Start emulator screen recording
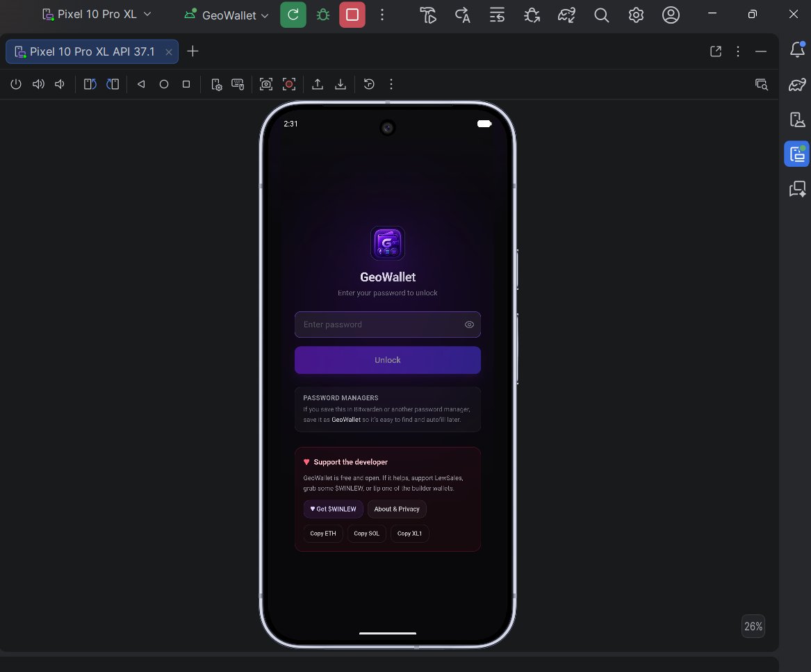The height and width of the screenshot is (672, 811). coord(289,84)
